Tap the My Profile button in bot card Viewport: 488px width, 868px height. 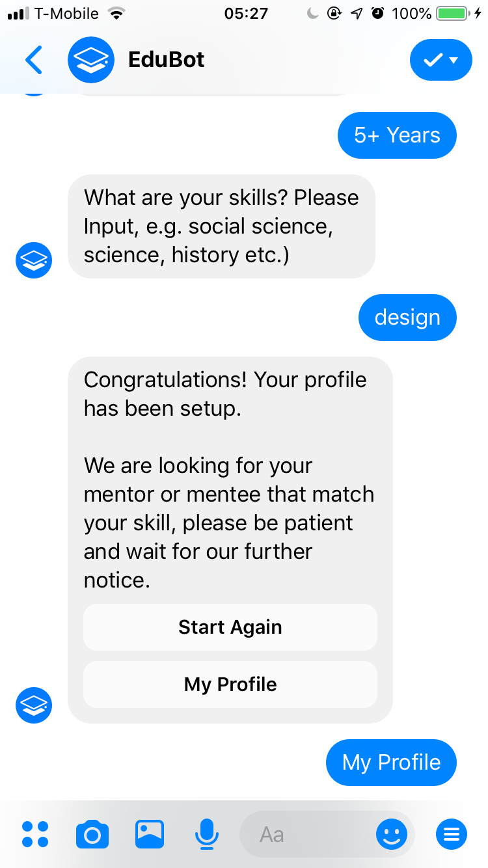coord(230,685)
